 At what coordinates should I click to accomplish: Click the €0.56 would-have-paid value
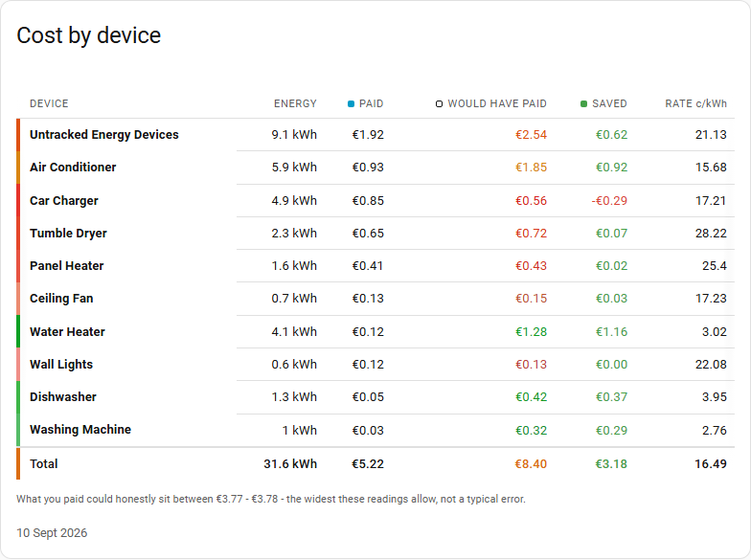click(531, 201)
